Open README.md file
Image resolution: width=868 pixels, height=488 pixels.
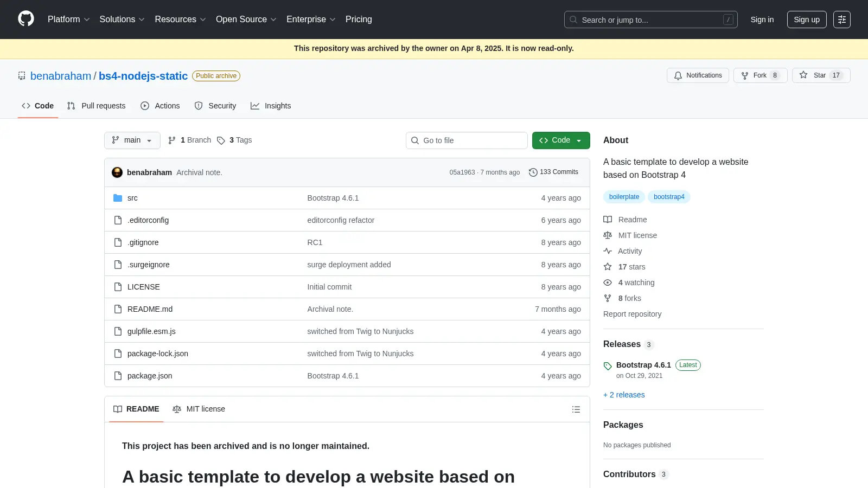pos(150,309)
